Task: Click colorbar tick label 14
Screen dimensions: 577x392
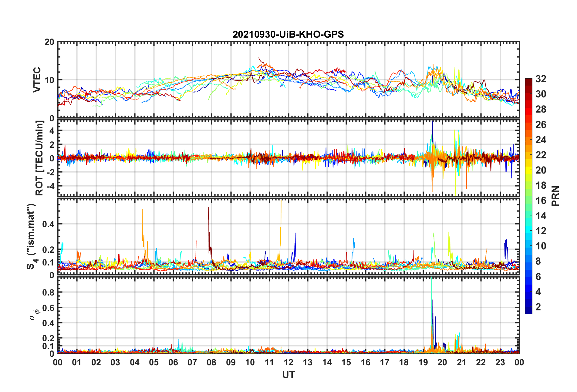Action: point(541,216)
